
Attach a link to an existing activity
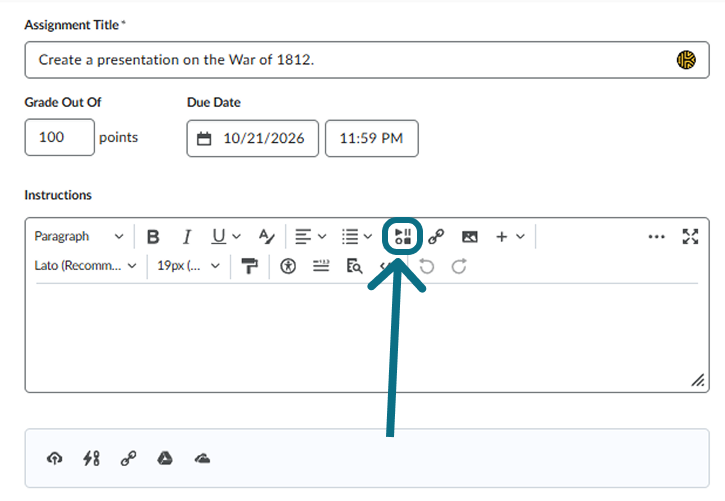tap(92, 458)
